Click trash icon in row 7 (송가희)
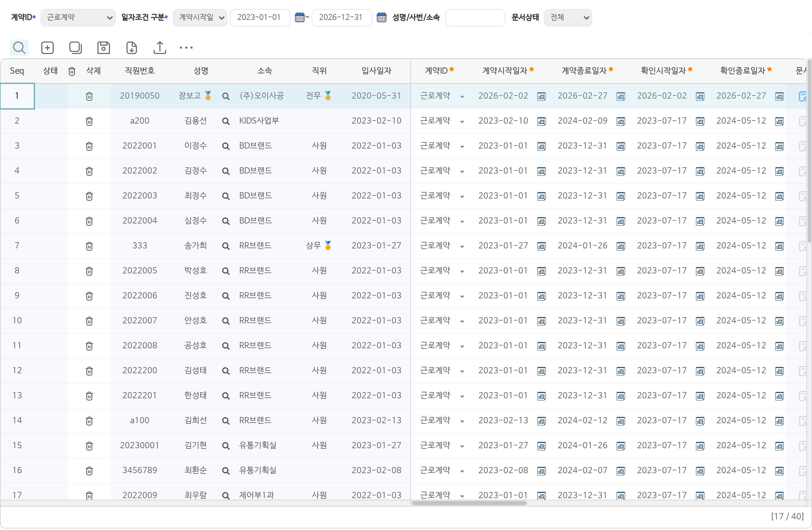 [89, 246]
